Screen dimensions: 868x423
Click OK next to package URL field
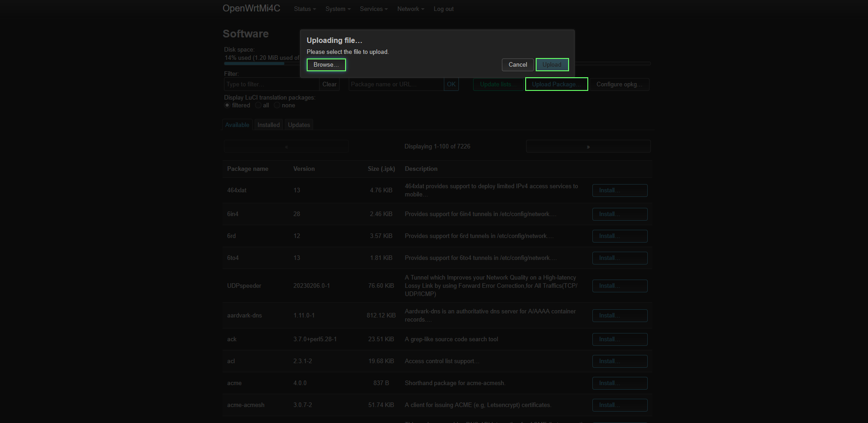(451, 85)
